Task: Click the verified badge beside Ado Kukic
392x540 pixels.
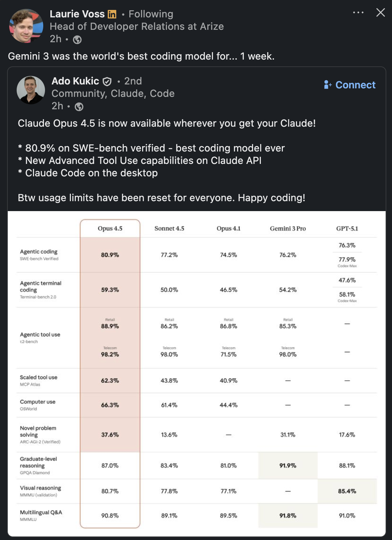Action: [x=107, y=81]
